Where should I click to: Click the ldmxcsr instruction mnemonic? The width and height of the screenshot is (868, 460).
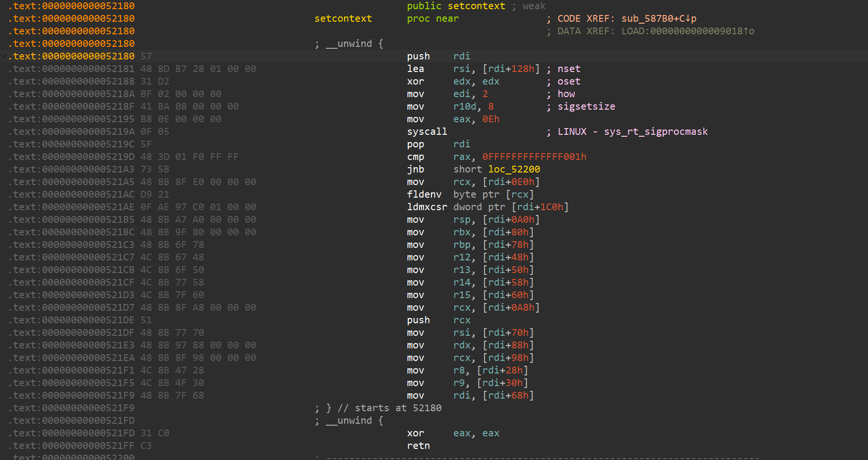pos(427,207)
